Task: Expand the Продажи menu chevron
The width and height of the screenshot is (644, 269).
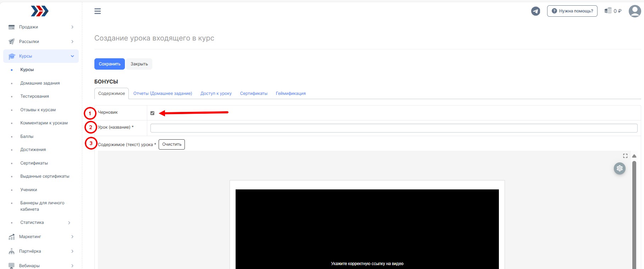Action: [72, 27]
